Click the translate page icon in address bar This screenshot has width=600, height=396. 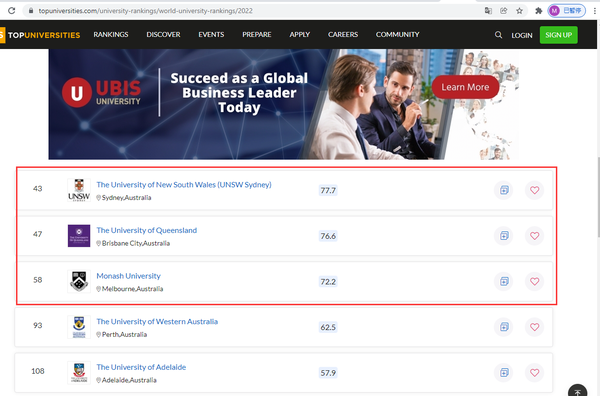coord(488,11)
